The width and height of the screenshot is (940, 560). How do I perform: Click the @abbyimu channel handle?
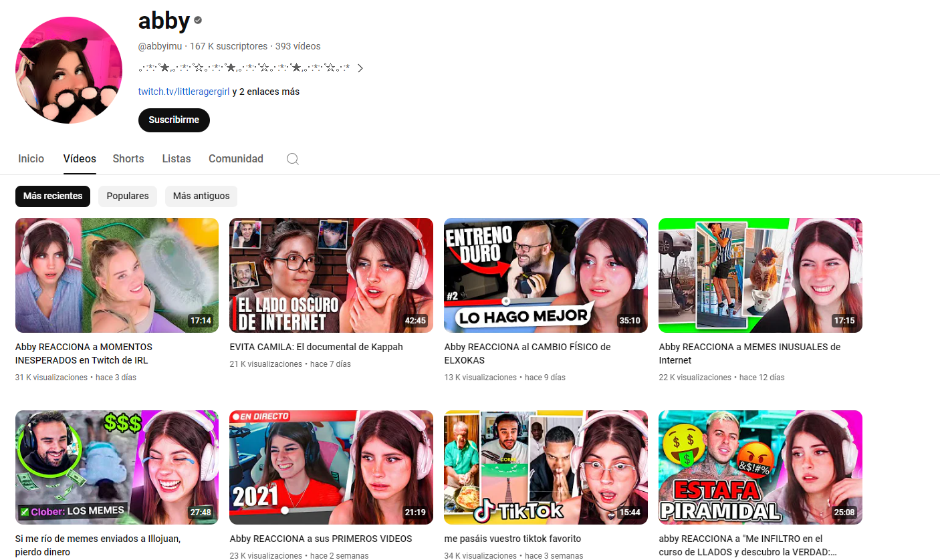(x=160, y=46)
